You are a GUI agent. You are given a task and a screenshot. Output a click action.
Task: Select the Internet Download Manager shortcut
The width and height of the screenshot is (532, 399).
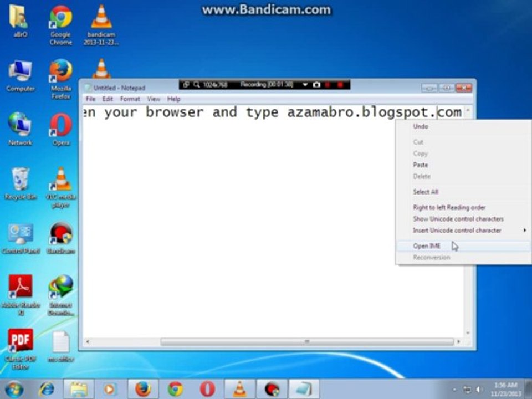coord(61,295)
